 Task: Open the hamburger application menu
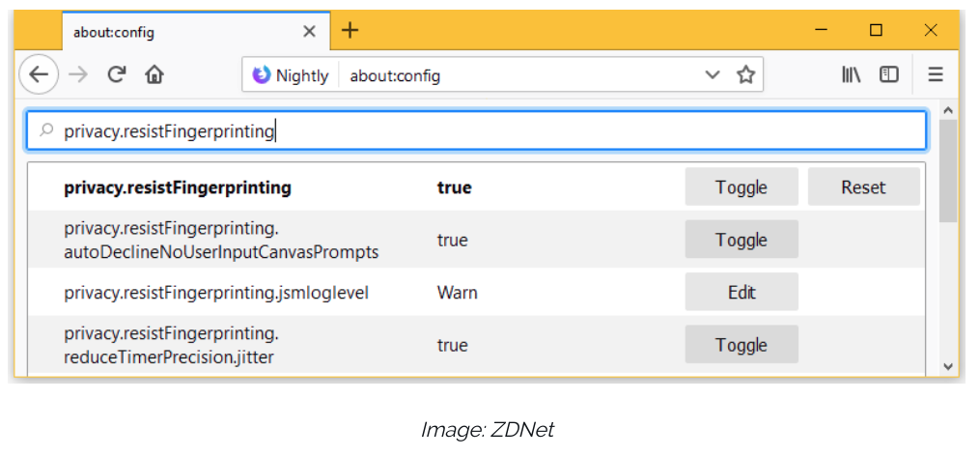(935, 74)
